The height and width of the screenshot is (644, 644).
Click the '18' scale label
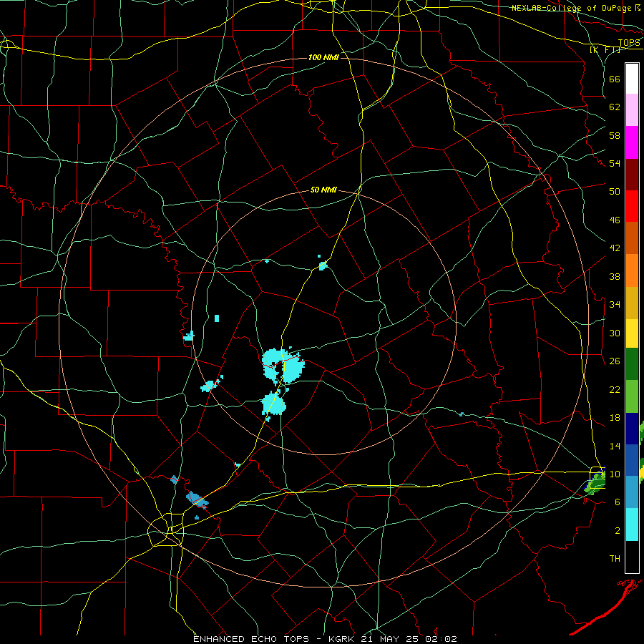pyautogui.click(x=615, y=418)
